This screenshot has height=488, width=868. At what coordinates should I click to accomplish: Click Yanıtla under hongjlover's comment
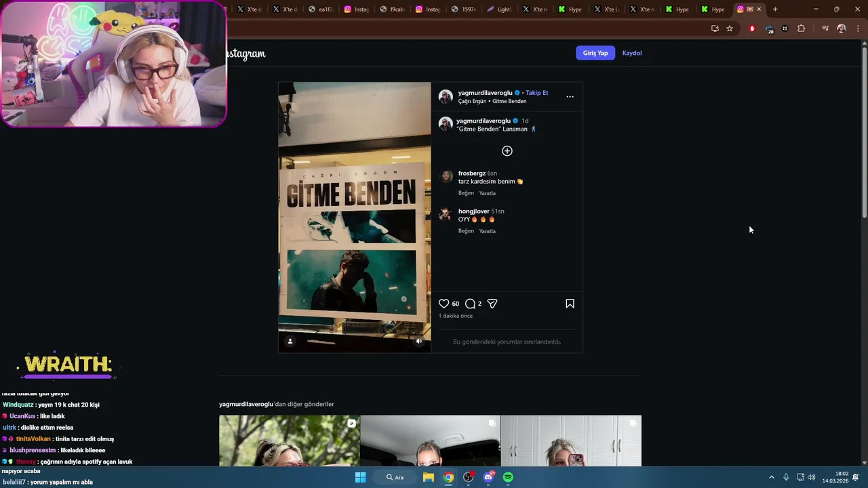click(x=488, y=231)
